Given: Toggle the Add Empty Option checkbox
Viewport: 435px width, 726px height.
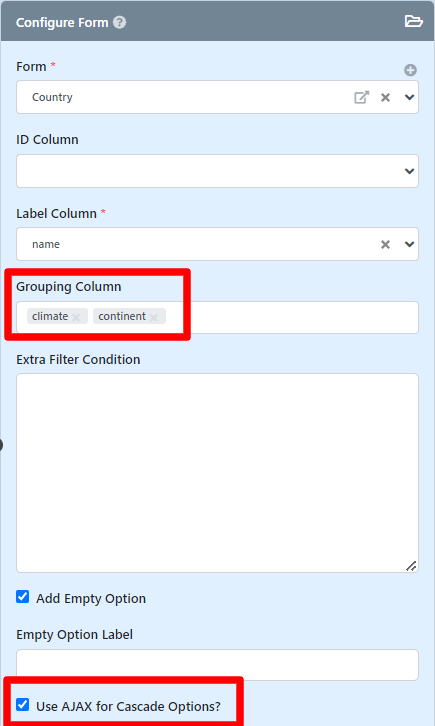Looking at the screenshot, I should pyautogui.click(x=23, y=596).
